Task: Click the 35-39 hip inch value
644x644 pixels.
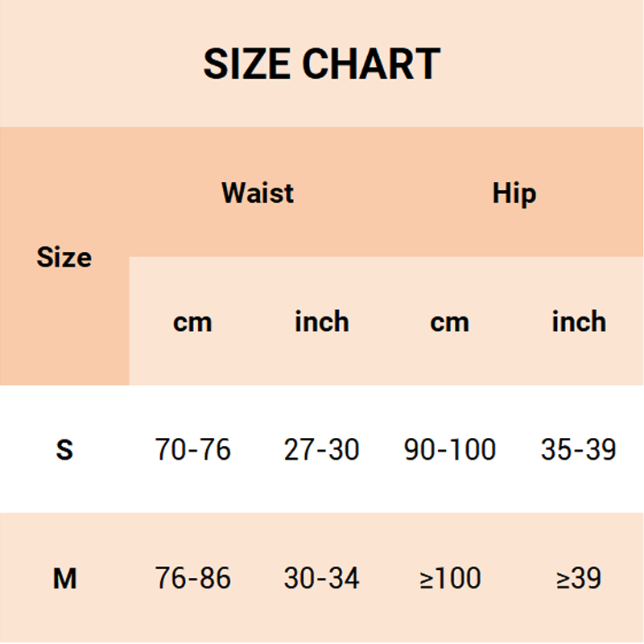Action: [579, 449]
